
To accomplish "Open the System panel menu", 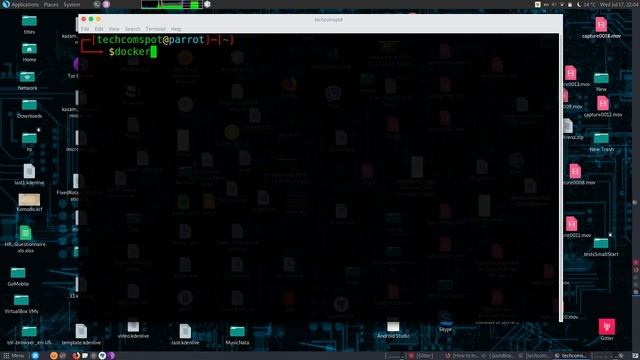I will [x=72, y=4].
